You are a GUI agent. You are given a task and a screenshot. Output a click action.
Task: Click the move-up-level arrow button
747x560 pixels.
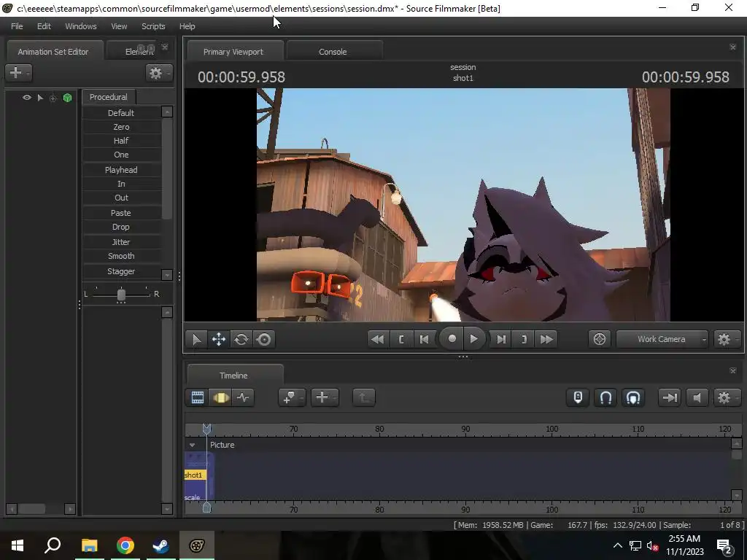364,397
